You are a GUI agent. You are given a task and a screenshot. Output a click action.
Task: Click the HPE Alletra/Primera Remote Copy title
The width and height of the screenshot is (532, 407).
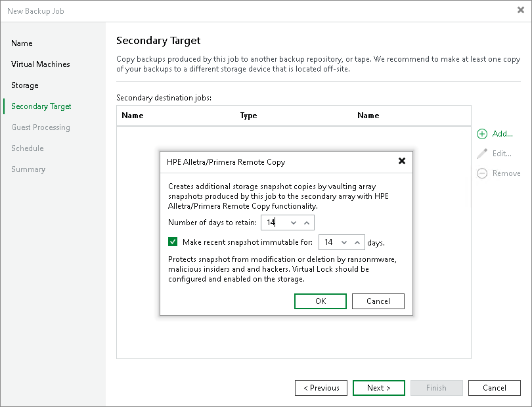(226, 162)
